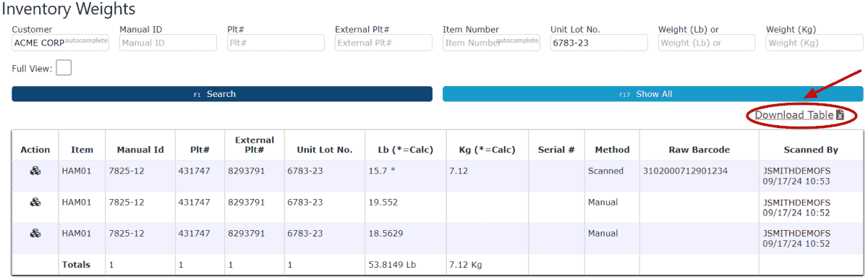The image size is (868, 280).
Task: Click the blue Search button
Action: click(222, 94)
